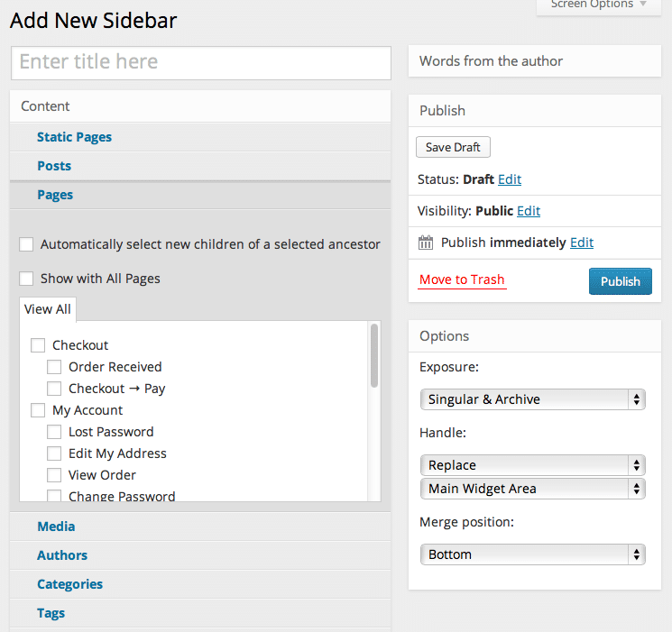
Task: Check the Edit My Address checkbox
Action: (x=54, y=453)
